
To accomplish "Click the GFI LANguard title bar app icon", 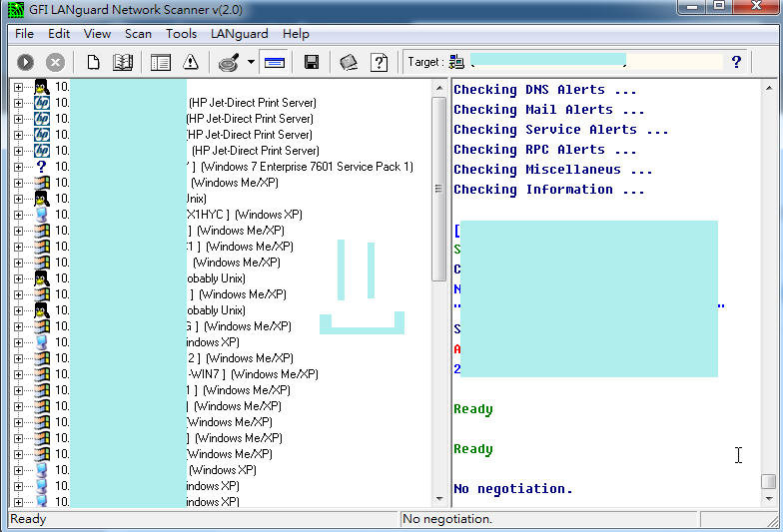I will tap(16, 10).
